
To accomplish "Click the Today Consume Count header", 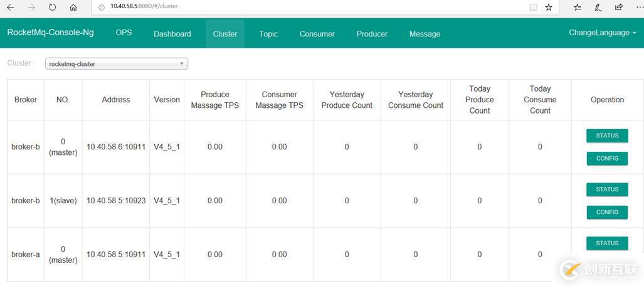I will (540, 100).
